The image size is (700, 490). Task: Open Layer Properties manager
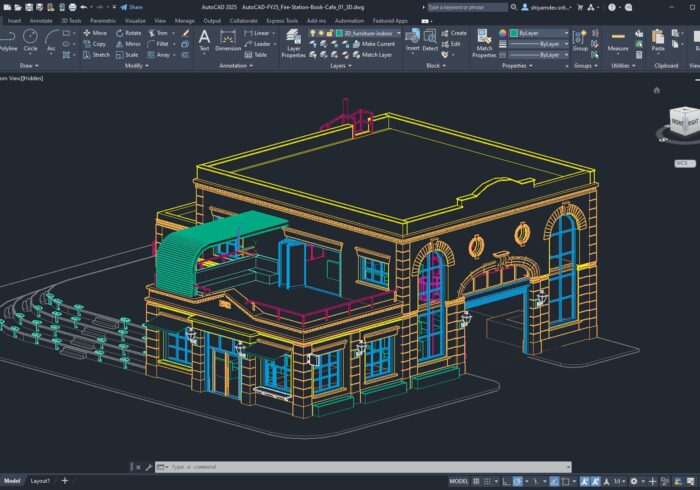(293, 43)
